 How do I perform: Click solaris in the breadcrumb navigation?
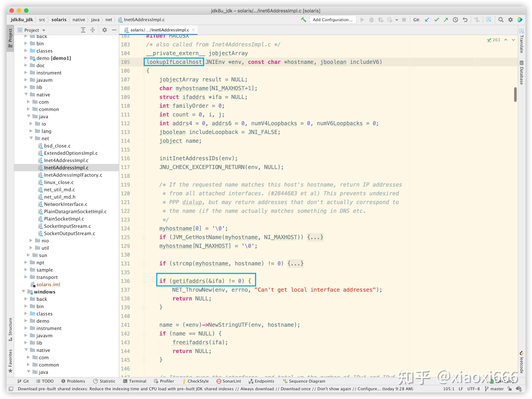59,20
